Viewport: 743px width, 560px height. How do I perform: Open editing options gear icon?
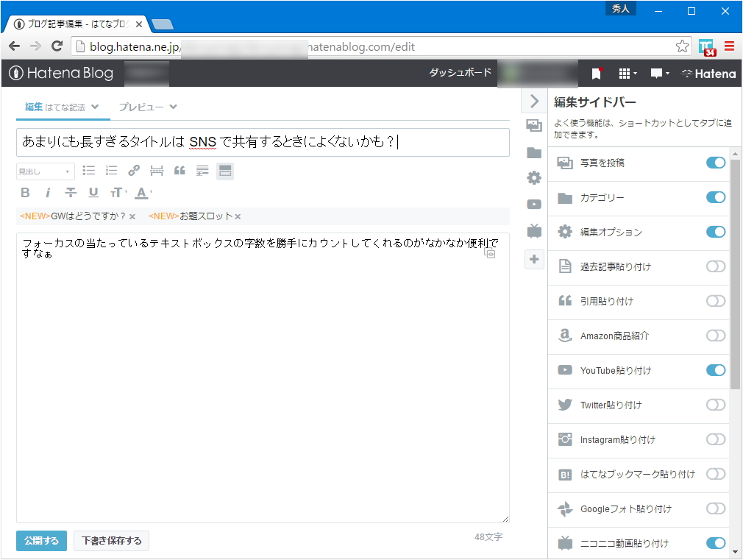click(x=534, y=177)
